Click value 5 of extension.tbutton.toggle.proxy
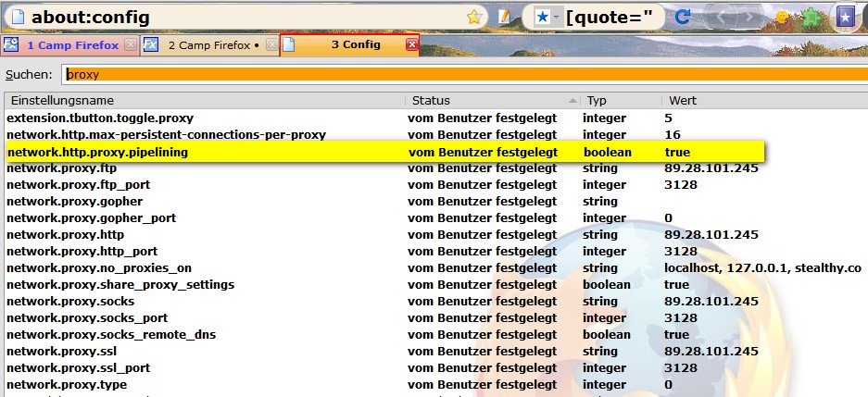The image size is (868, 397). pos(668,118)
